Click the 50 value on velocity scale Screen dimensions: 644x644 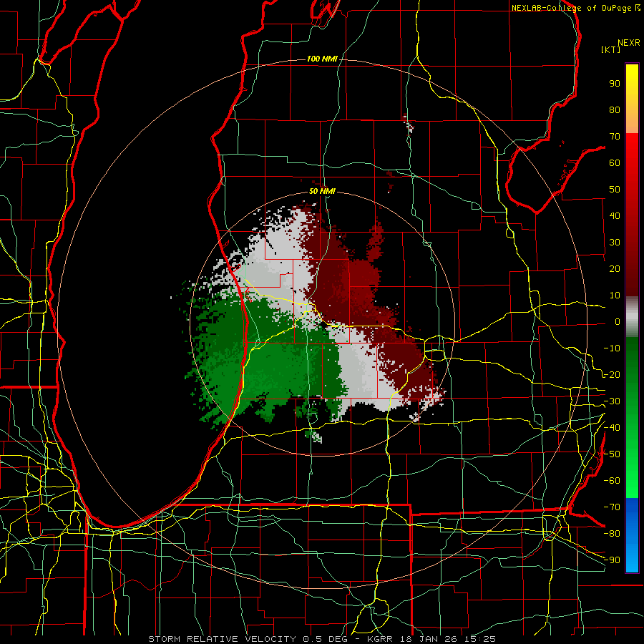[615, 190]
